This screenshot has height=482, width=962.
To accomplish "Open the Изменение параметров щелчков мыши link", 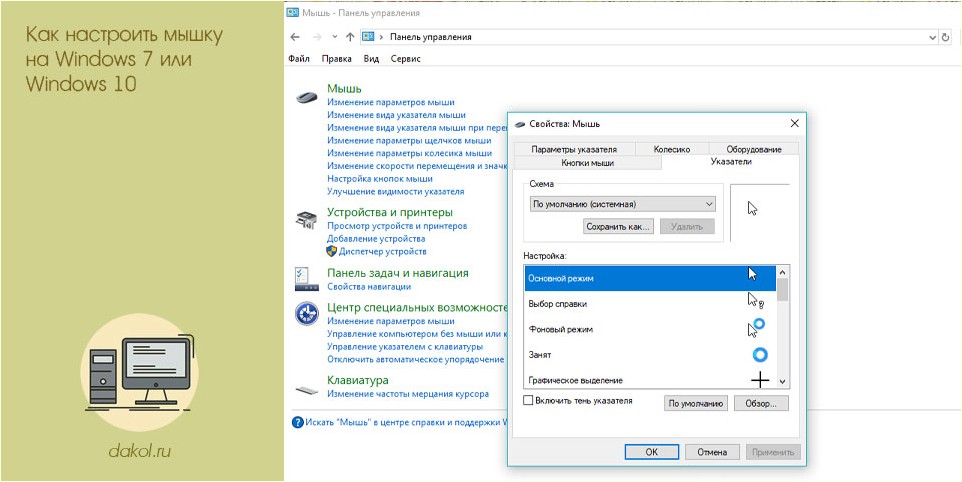I will (408, 140).
